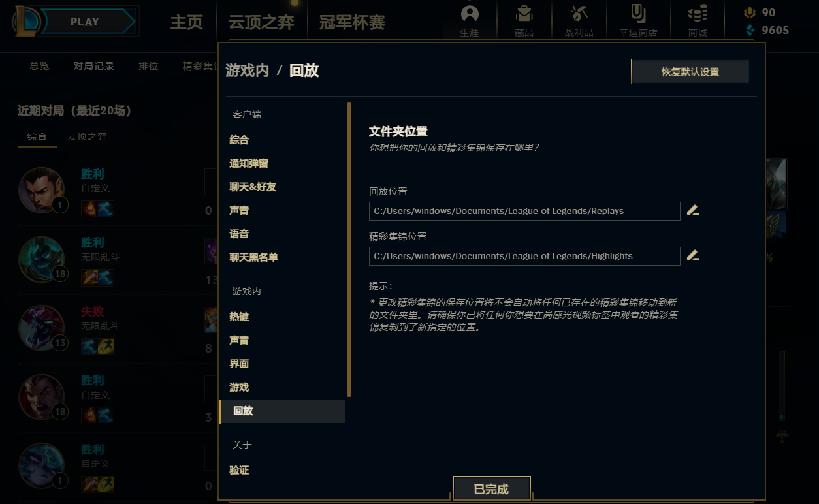Edit the 精彩集锦位置 path pencil icon
The width and height of the screenshot is (819, 504).
tap(693, 256)
